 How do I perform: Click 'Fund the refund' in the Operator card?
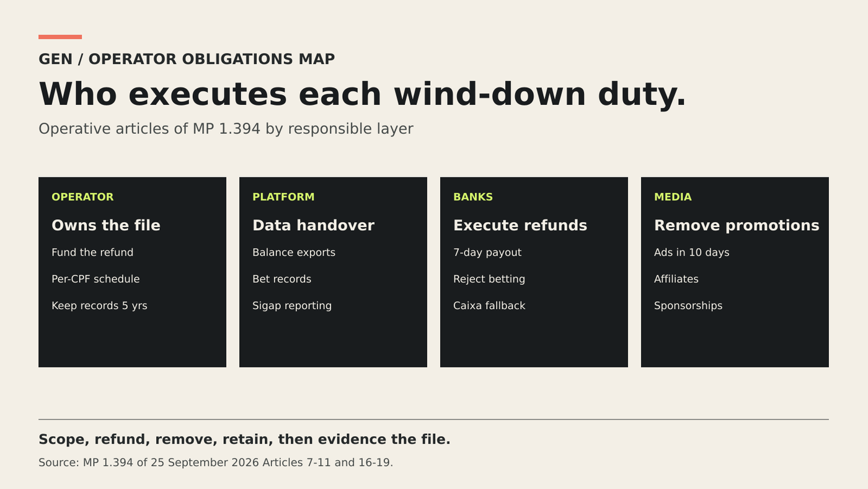tap(92, 253)
